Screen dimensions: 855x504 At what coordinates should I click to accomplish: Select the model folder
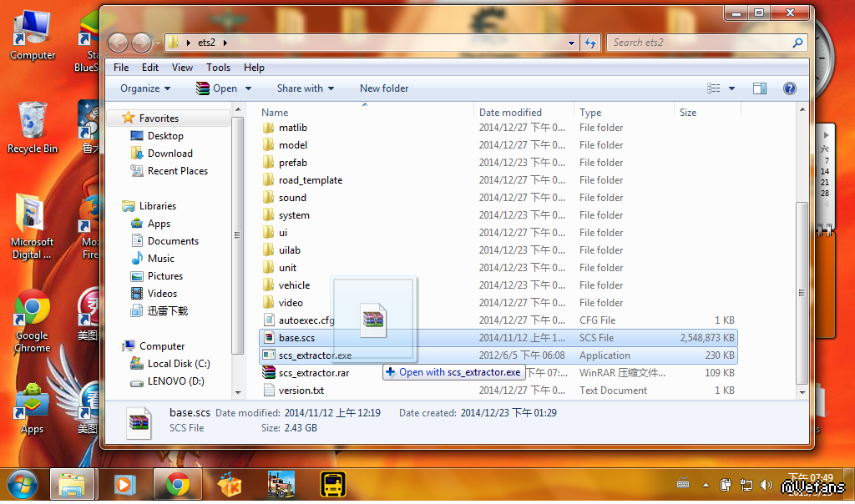pos(293,145)
